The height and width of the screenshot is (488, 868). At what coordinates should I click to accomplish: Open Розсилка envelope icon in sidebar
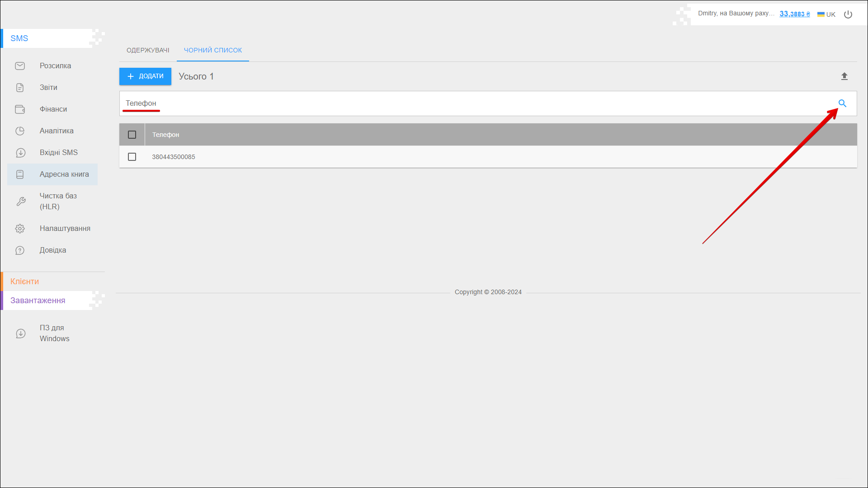pyautogui.click(x=20, y=66)
